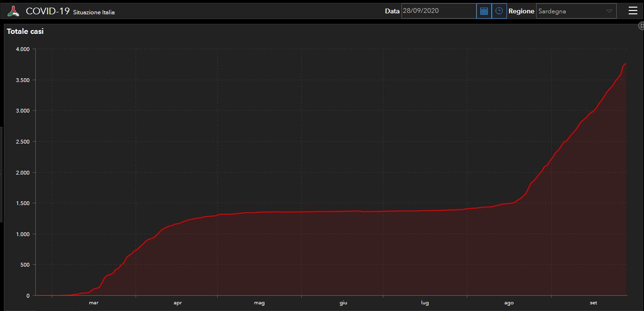Collapse the chart using the corner minimize icon
The image size is (644, 311).
pyautogui.click(x=641, y=26)
